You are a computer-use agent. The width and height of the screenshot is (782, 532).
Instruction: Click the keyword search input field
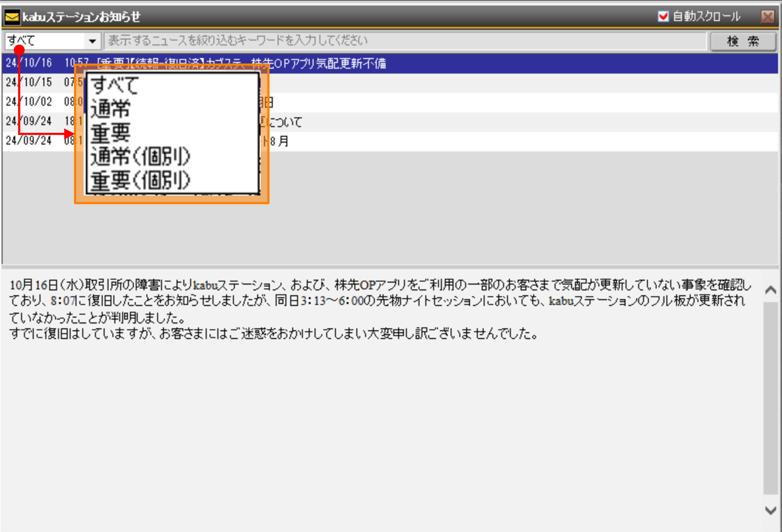(405, 41)
